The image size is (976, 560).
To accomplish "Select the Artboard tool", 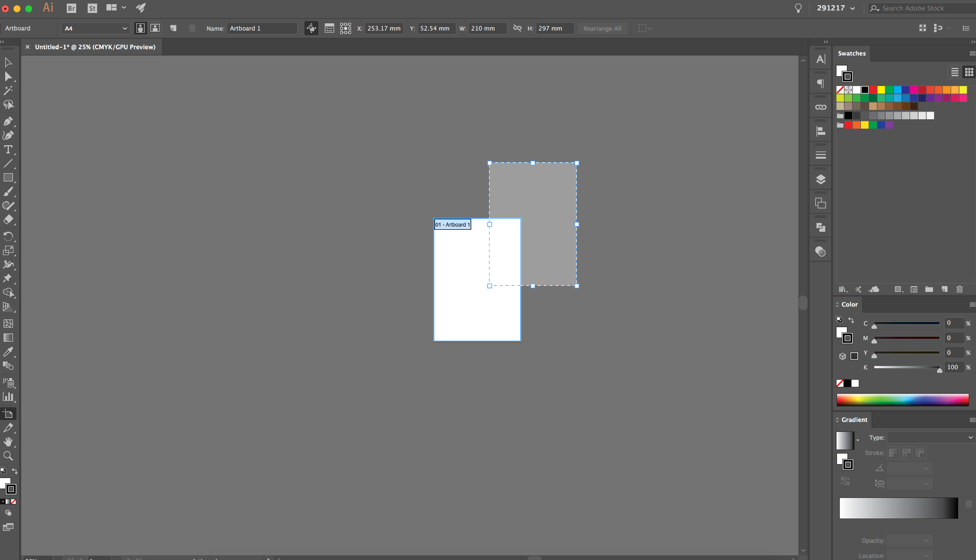I will pos(8,414).
